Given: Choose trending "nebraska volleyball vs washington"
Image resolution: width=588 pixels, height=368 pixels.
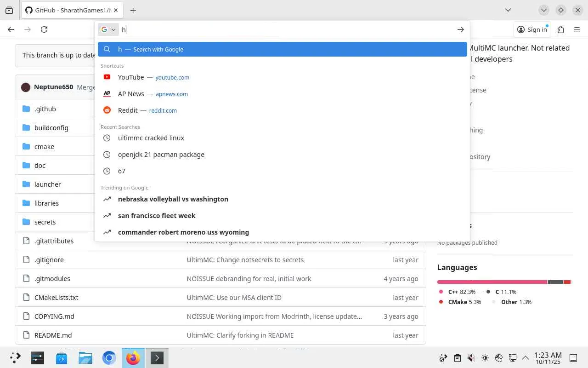Looking at the screenshot, I should coord(283,199).
